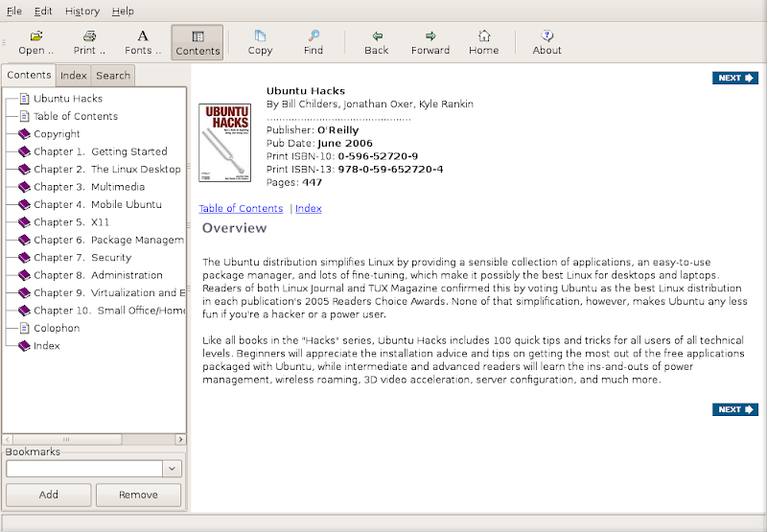Click Chapter 5 X11 book icon
The width and height of the screenshot is (767, 532).
[x=24, y=222]
